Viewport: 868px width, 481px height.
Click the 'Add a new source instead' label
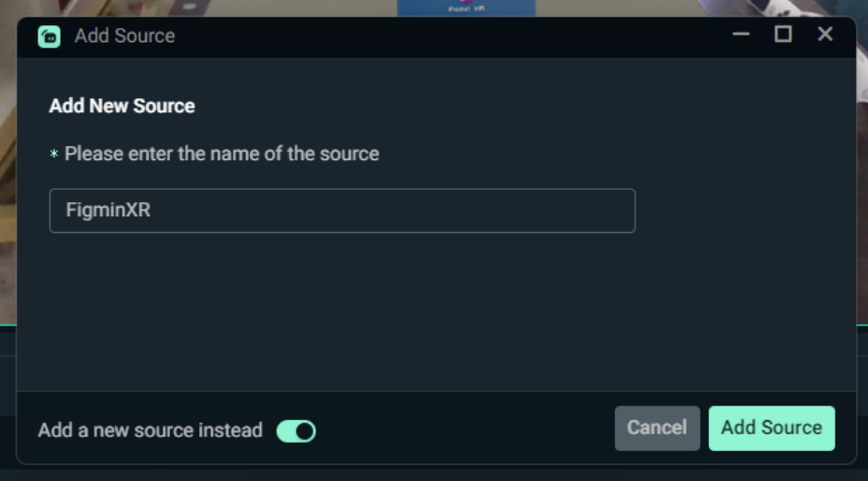click(x=150, y=430)
